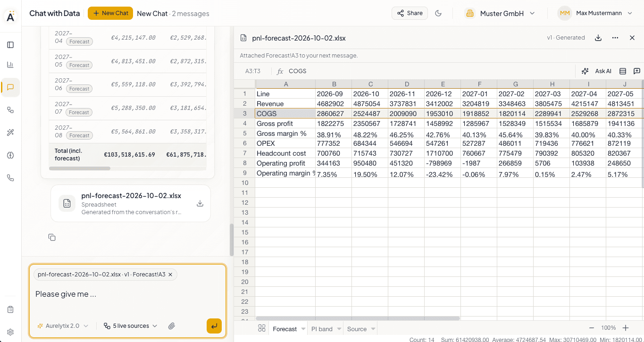Open the all-sheets grid icon
Screen dimensions: 644x342
(x=262, y=329)
